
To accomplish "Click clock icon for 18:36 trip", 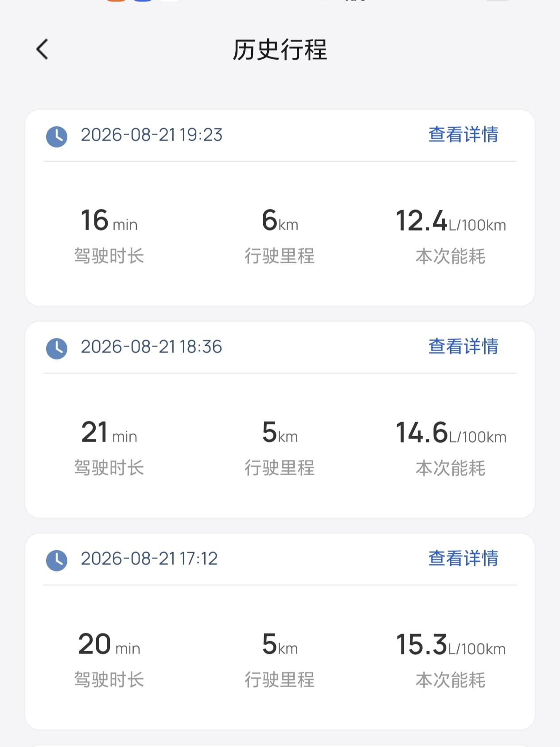I will (57, 348).
